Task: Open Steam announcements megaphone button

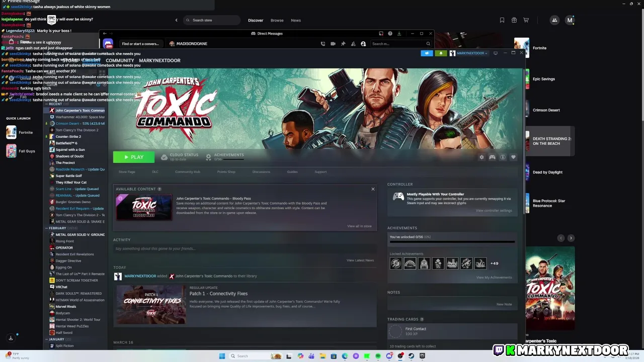Action: pos(427,53)
